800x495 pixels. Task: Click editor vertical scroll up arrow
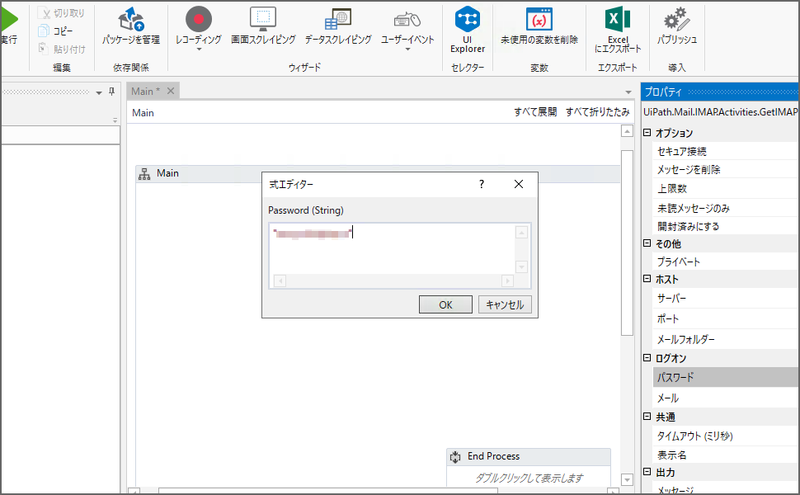tap(521, 233)
